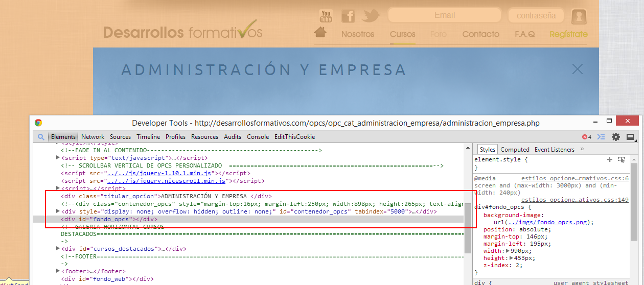The image size is (644, 285).
Task: Select the div id="fondo_opcs" row
Action: 248,219
